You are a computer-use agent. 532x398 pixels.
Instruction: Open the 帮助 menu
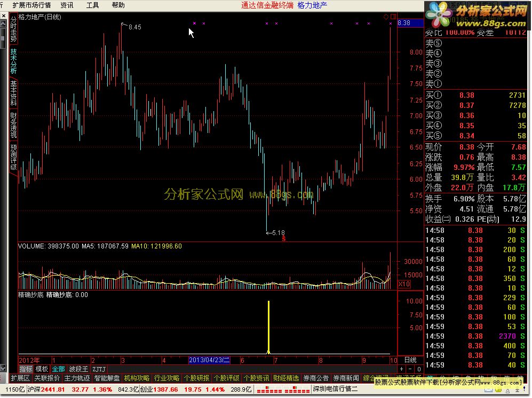(x=118, y=5)
